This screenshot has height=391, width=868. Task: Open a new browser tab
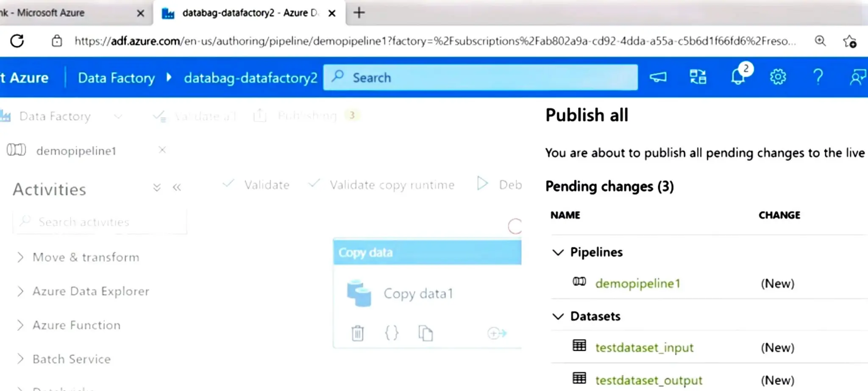coord(359,13)
